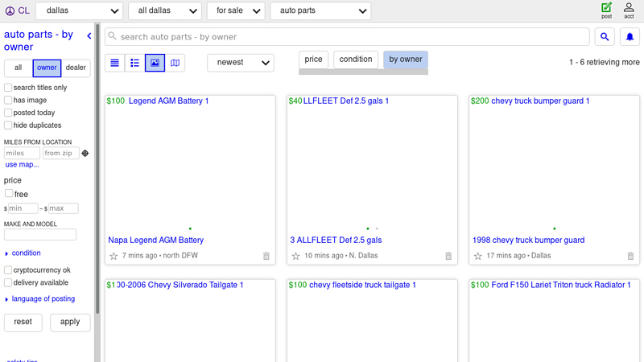Open Napa Legend AGM Battery listing link
Viewport: 644px width, 362px height.
pyautogui.click(x=155, y=240)
